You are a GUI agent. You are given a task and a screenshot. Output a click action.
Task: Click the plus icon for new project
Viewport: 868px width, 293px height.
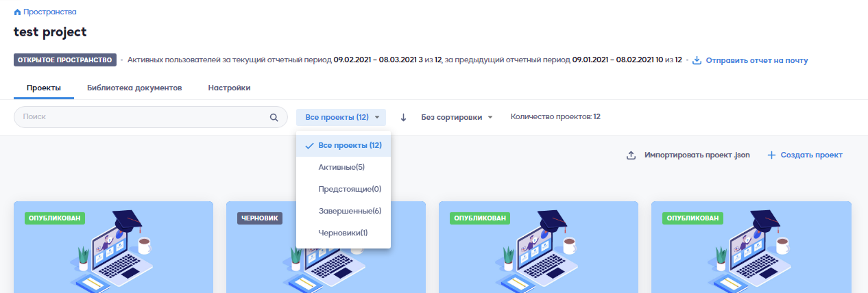tap(771, 155)
